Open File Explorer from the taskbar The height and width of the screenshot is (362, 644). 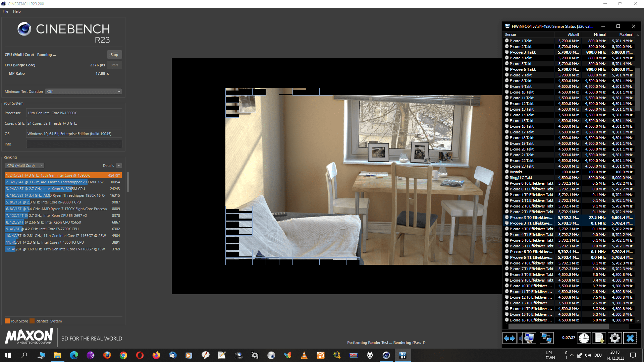click(58, 355)
